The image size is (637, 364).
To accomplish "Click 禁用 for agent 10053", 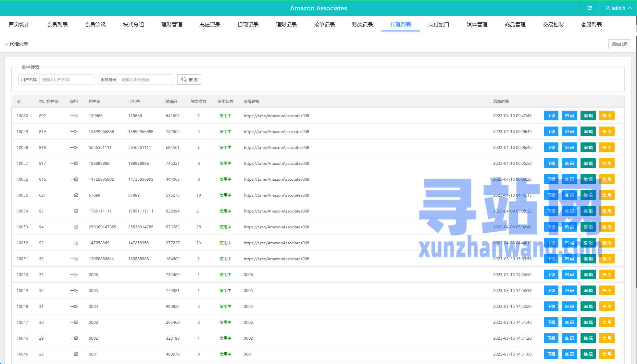I will (x=606, y=227).
